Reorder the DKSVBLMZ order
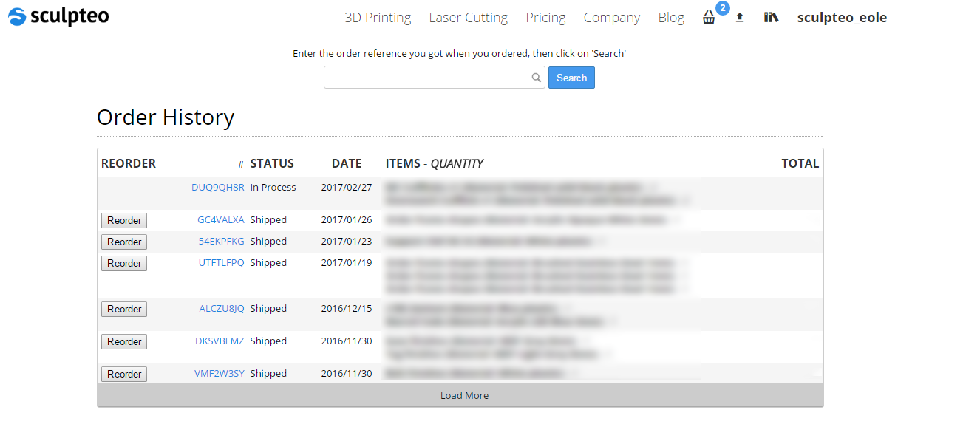The image size is (980, 427). pos(124,341)
